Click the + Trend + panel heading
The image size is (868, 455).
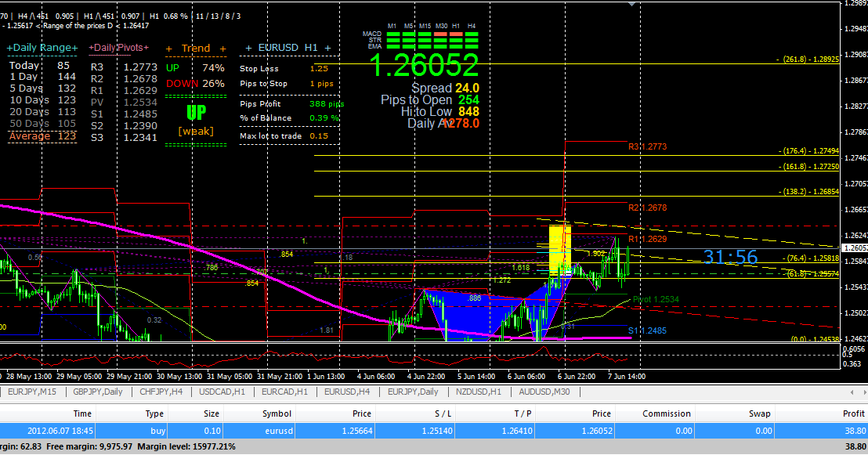coord(196,48)
